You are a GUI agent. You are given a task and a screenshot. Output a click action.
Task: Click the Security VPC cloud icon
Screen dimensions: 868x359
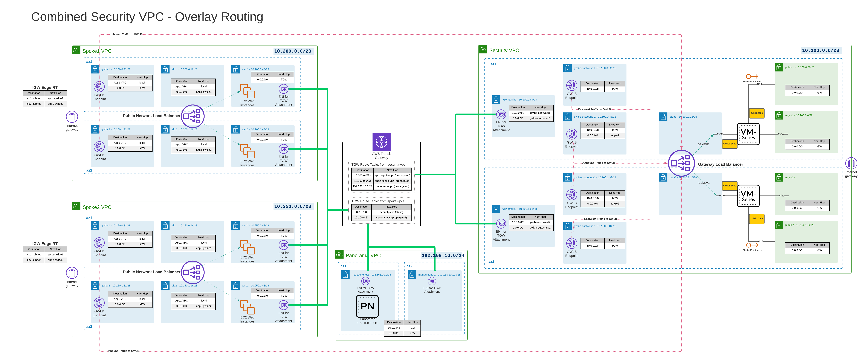click(x=483, y=50)
